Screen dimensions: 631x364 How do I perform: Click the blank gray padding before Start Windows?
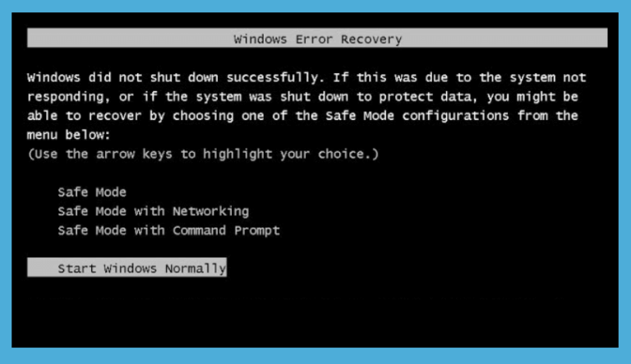[42, 267]
